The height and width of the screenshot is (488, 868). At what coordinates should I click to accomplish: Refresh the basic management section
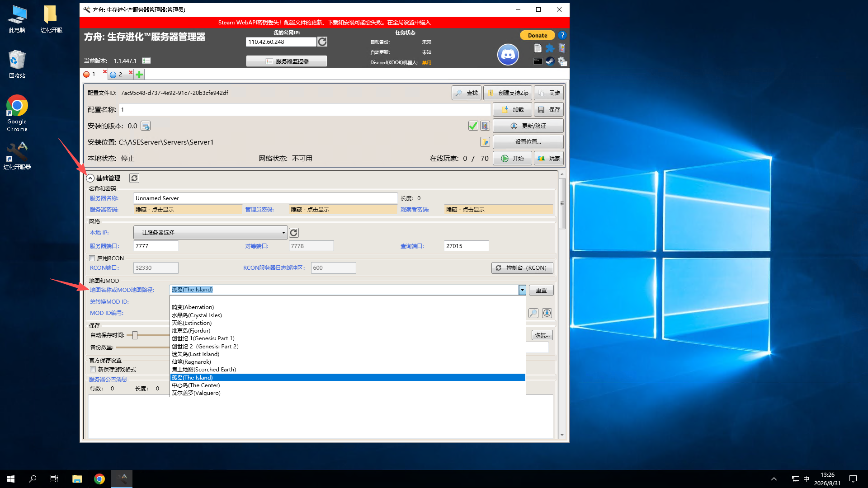(x=134, y=178)
